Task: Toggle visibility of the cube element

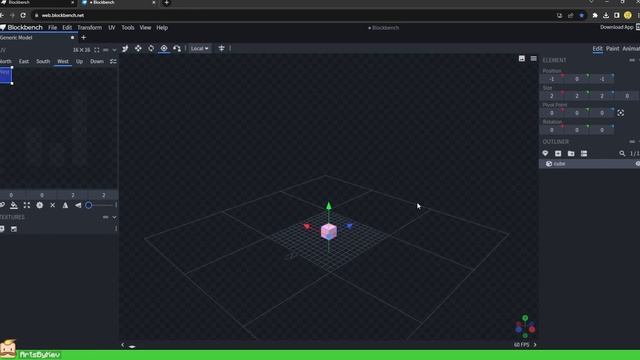Action: [638, 164]
